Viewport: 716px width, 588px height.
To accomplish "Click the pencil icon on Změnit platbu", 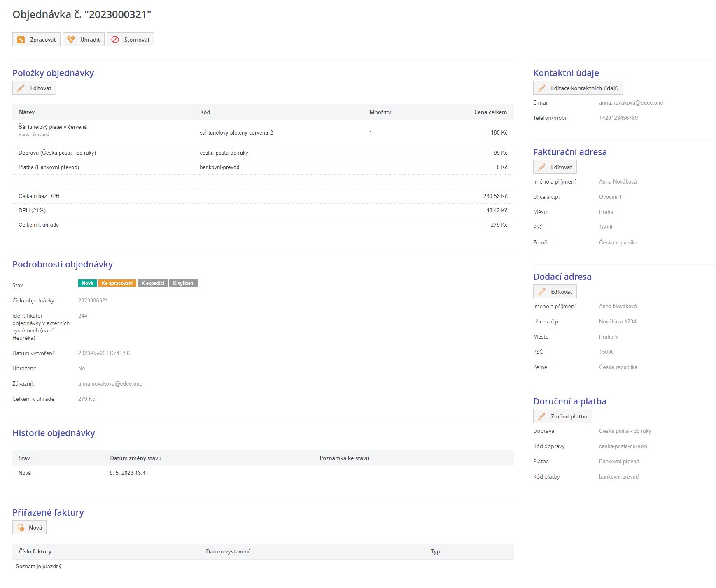I will (542, 416).
